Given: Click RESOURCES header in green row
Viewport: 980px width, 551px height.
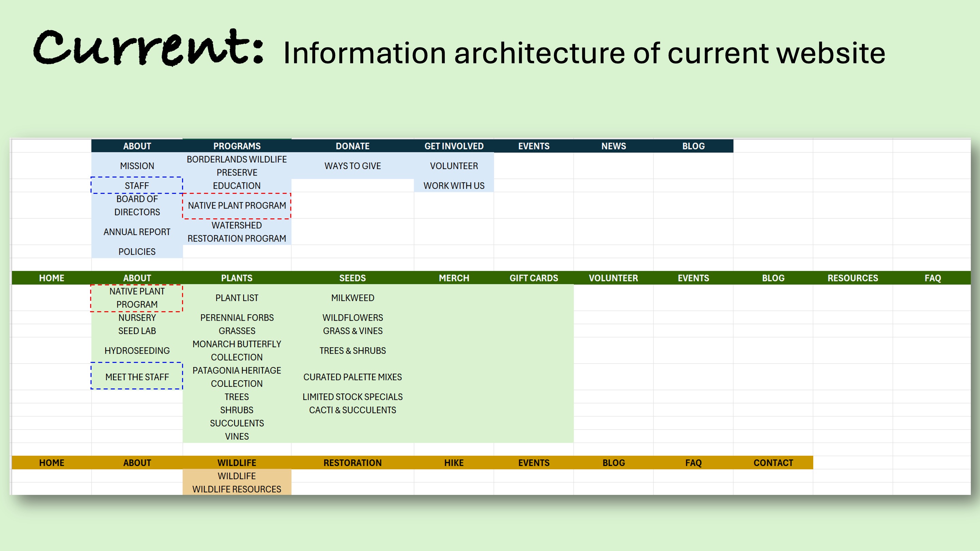Looking at the screenshot, I should (852, 278).
